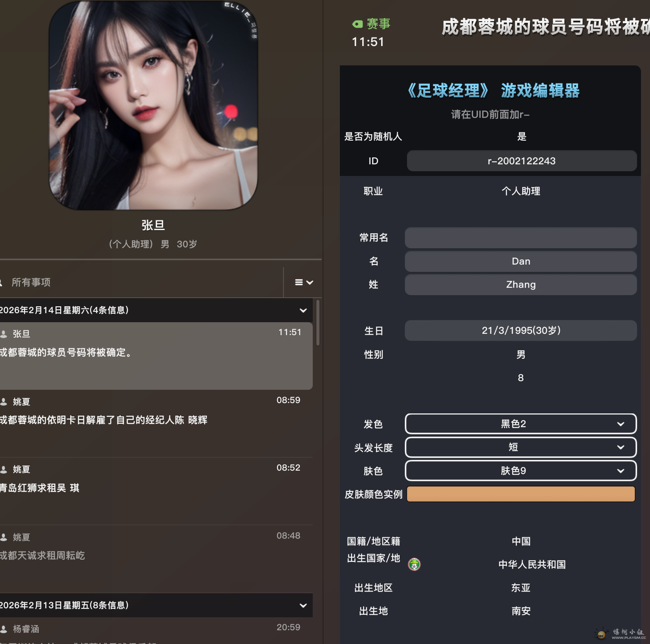Click the green 赛事 tag icon
The width and height of the screenshot is (650, 644).
pos(357,24)
